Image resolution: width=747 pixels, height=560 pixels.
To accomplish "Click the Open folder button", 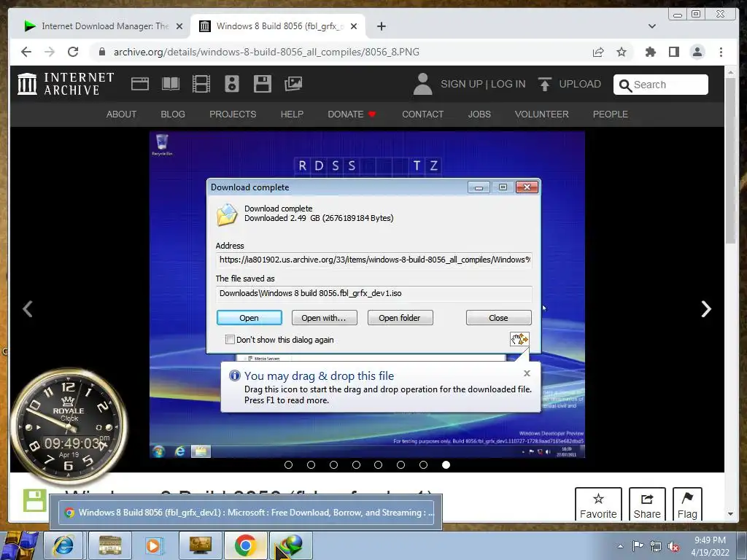I will click(400, 318).
